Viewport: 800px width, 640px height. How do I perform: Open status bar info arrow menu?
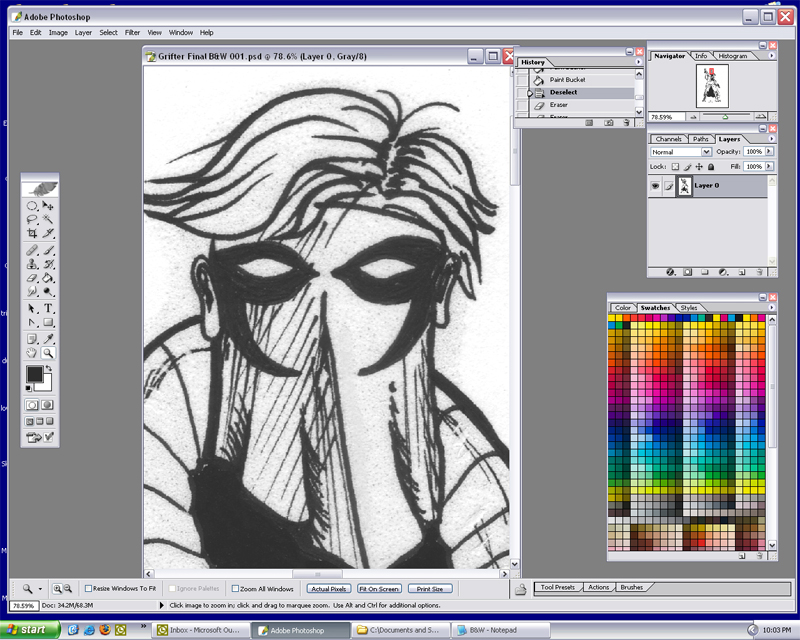click(x=162, y=605)
